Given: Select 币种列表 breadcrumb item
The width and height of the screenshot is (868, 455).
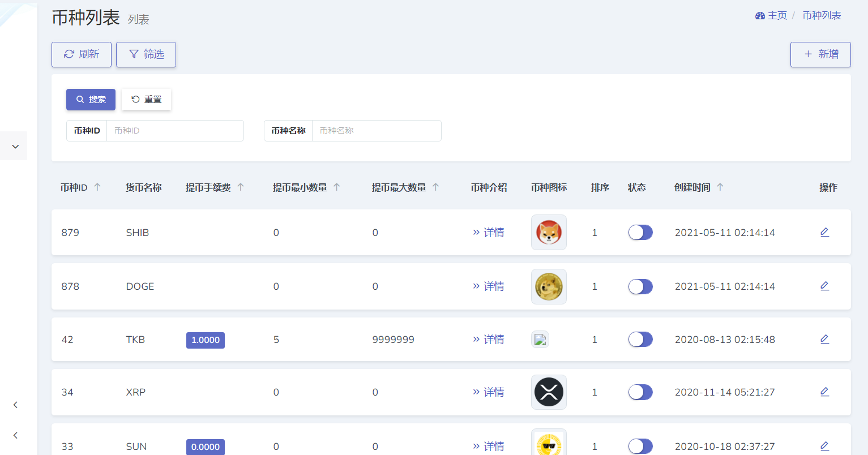Looking at the screenshot, I should [822, 16].
